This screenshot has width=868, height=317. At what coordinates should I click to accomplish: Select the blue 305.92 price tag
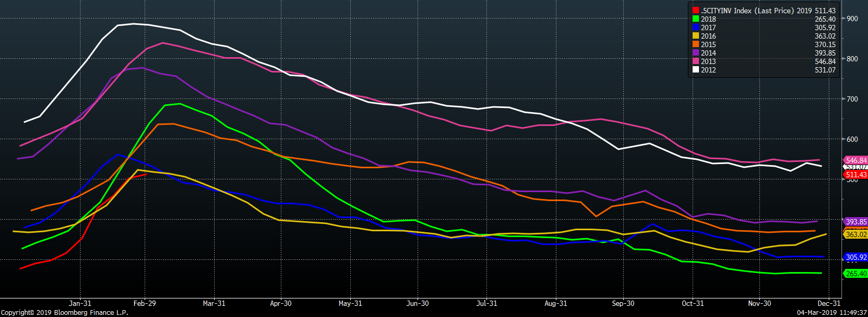pyautogui.click(x=856, y=257)
